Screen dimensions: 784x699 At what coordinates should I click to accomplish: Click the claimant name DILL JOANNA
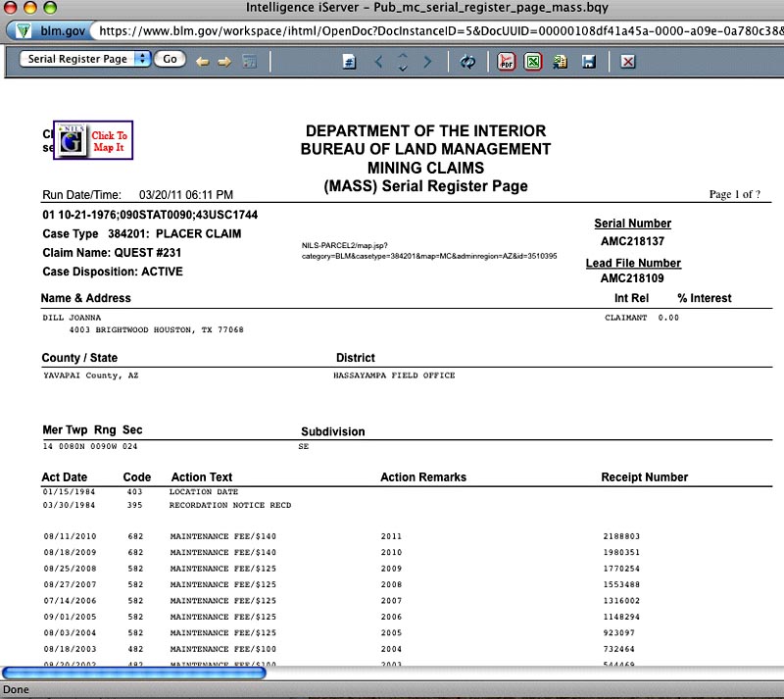coord(72,318)
